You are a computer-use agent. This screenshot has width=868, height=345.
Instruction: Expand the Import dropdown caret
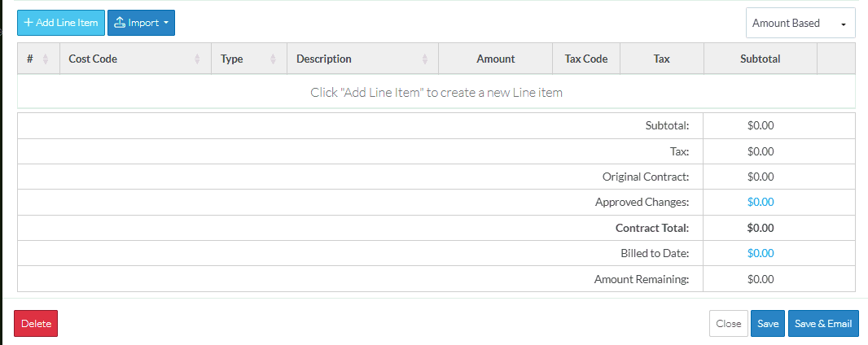click(165, 23)
